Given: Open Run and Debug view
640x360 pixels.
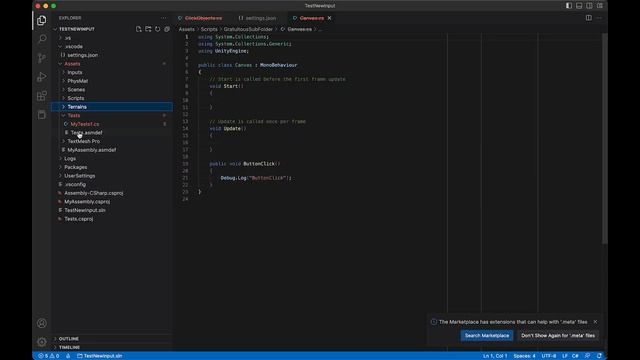Looking at the screenshot, I should tap(42, 77).
